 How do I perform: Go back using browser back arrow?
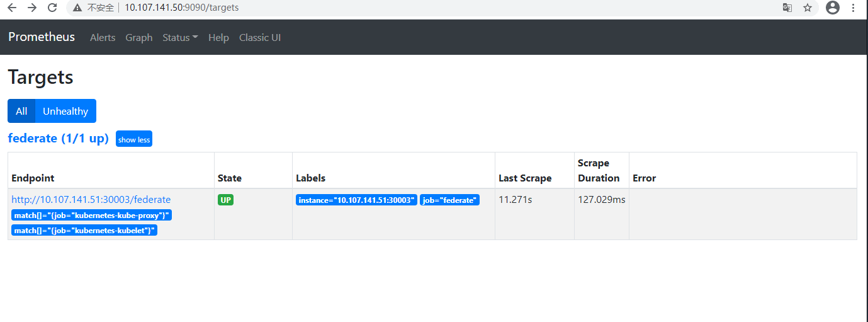pyautogui.click(x=11, y=8)
